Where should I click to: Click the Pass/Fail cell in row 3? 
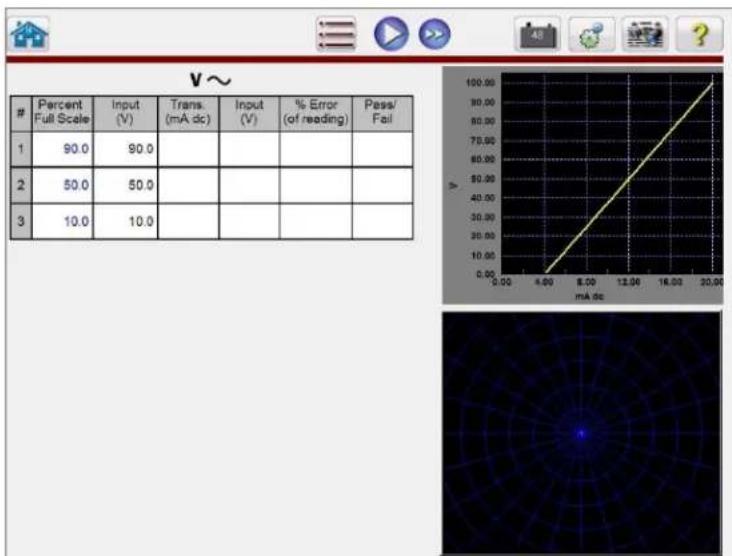tap(382, 221)
